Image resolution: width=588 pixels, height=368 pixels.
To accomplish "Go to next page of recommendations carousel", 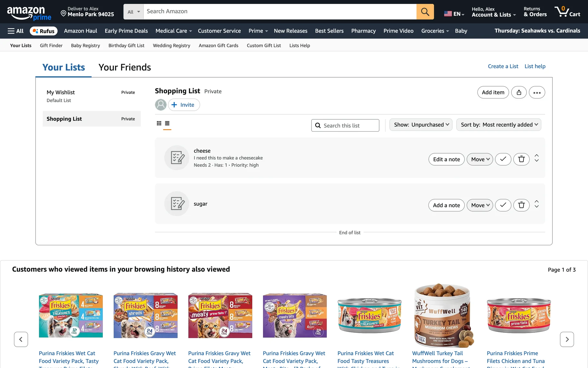I will pos(567,339).
